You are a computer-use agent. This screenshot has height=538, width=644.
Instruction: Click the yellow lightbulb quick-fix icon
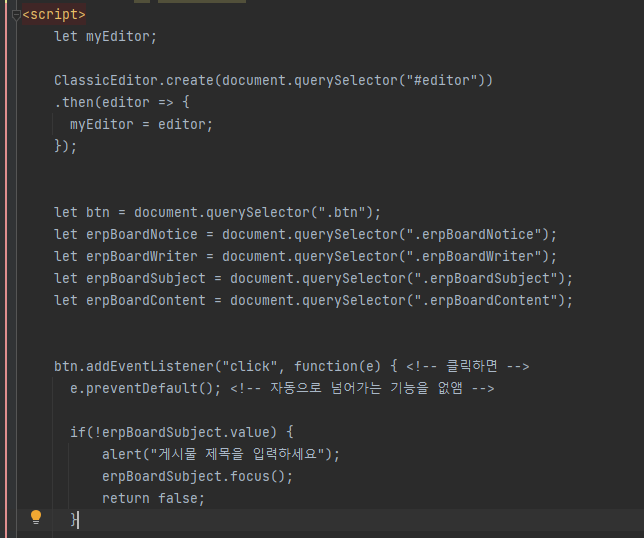pos(36,517)
